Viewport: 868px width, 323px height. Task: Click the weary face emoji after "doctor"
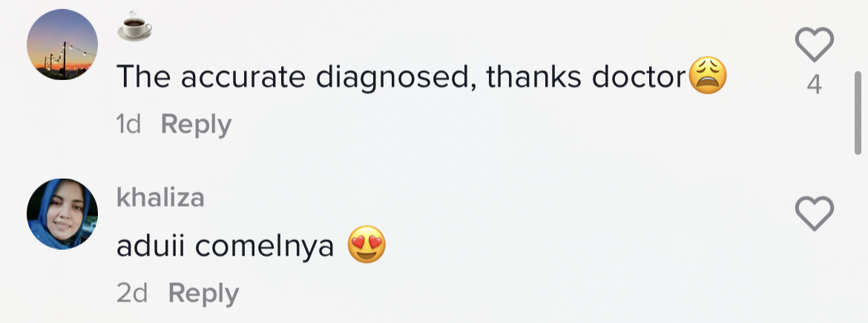point(708,76)
